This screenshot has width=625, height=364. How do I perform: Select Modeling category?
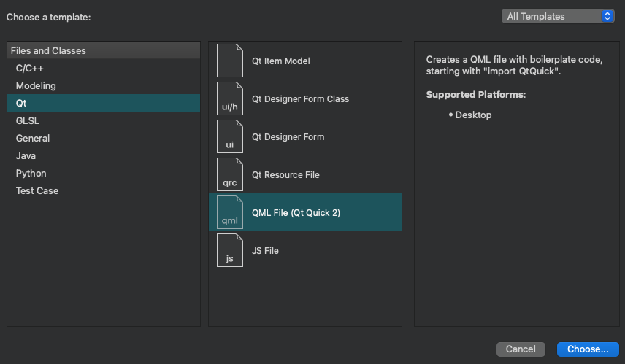click(104, 85)
